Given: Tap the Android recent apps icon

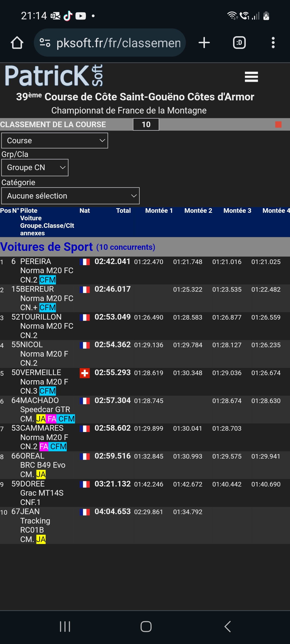Looking at the screenshot, I should [x=65, y=627].
